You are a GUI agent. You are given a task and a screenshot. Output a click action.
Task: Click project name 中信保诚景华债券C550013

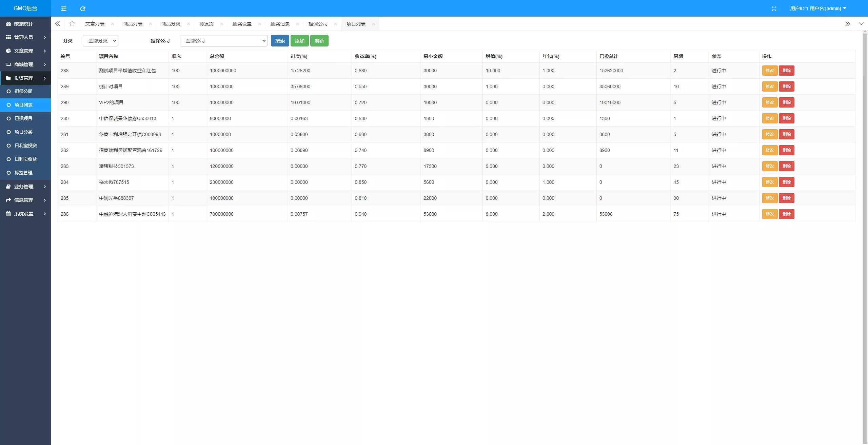click(127, 118)
